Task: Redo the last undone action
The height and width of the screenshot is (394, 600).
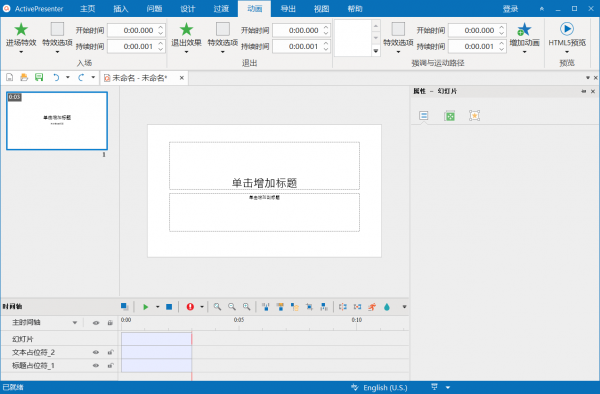Action: [81, 78]
